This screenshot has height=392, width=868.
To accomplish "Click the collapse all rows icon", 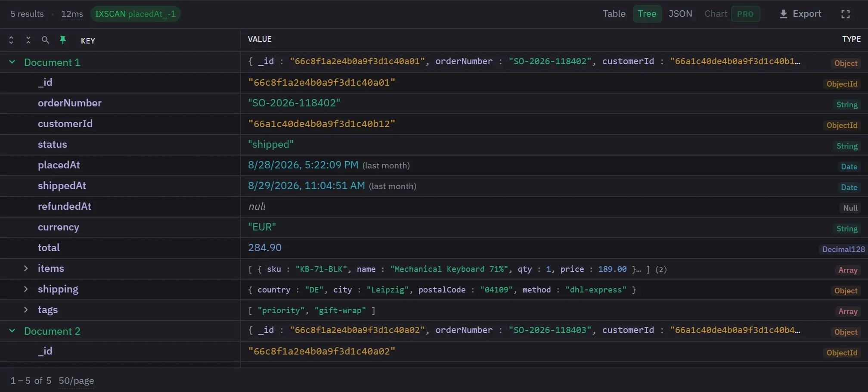I will click(28, 40).
